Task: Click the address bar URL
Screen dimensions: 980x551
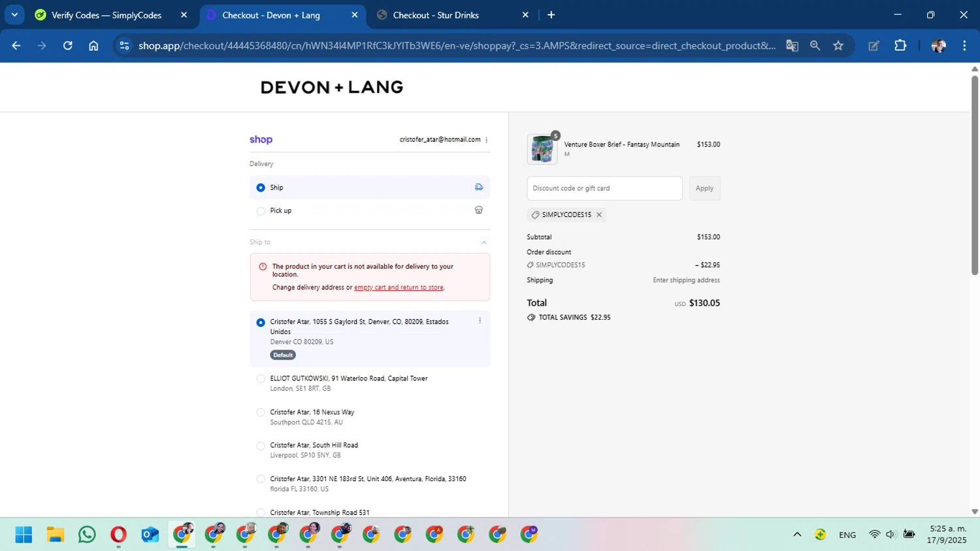Action: [x=457, y=46]
